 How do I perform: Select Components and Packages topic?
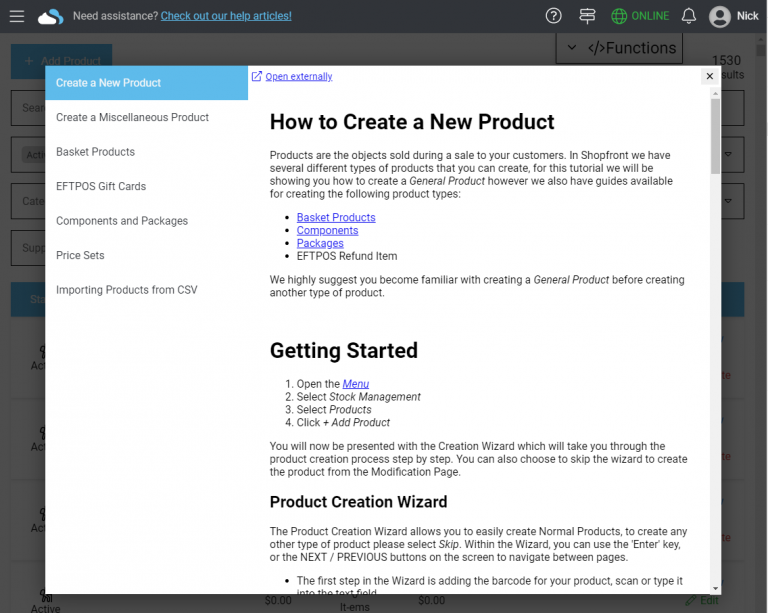(122, 221)
